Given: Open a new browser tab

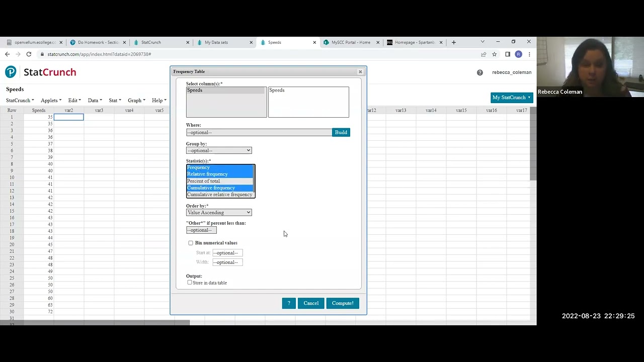Looking at the screenshot, I should pyautogui.click(x=453, y=42).
